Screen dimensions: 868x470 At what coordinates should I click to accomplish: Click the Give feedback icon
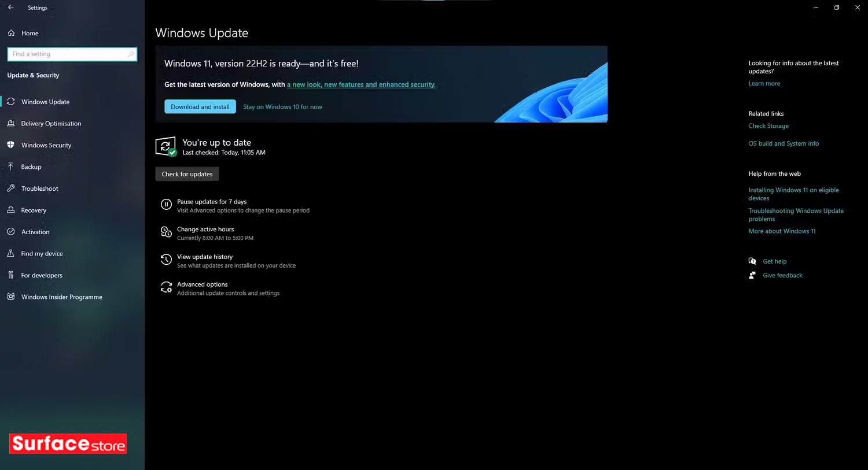pos(752,275)
